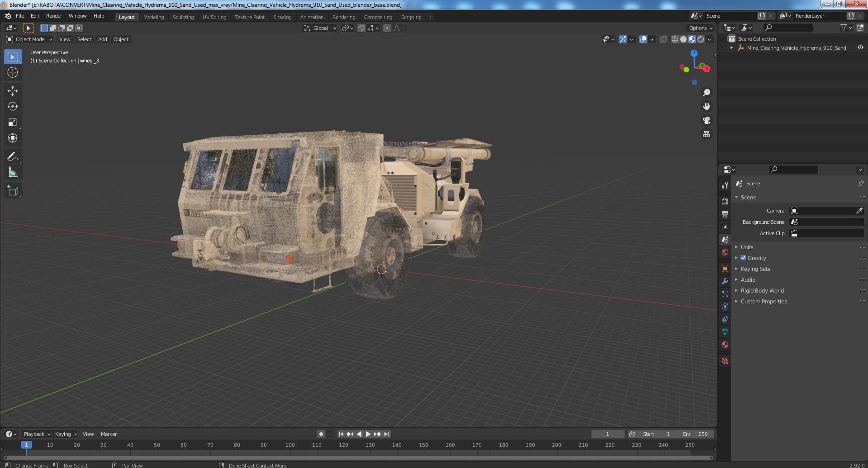Expand Mine_Clearing_Vehicle_Hydrema_910_Sand tree item

[x=732, y=47]
